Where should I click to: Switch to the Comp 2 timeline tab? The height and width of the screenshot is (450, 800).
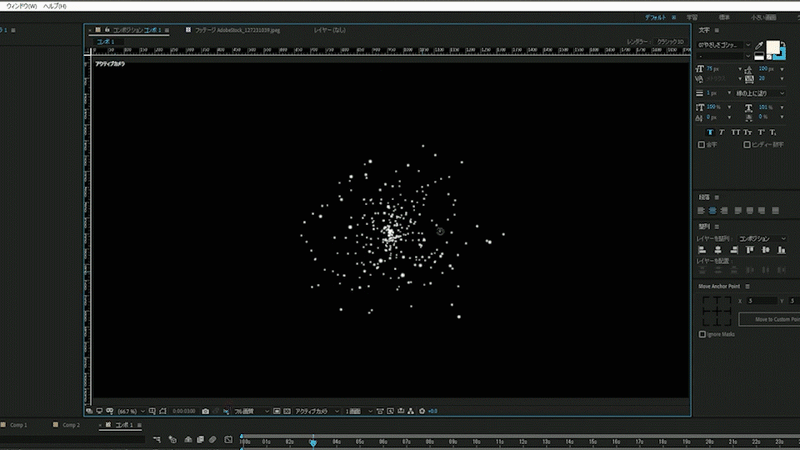pyautogui.click(x=71, y=425)
